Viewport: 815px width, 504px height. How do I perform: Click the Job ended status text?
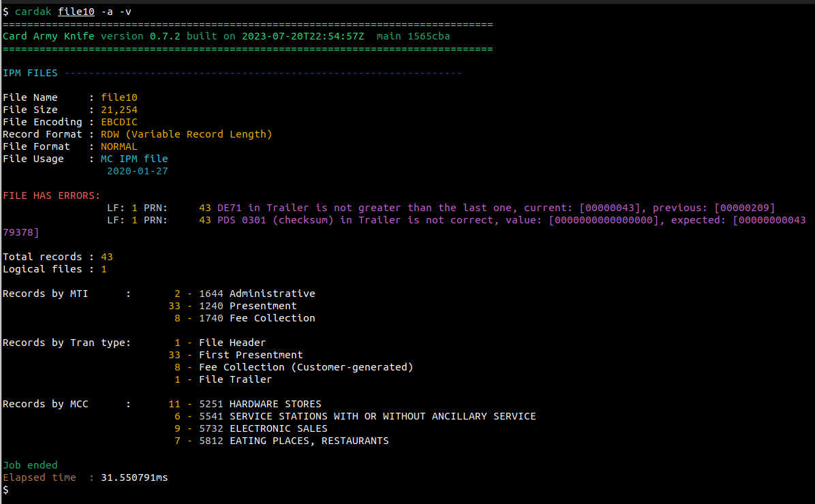[x=30, y=465]
